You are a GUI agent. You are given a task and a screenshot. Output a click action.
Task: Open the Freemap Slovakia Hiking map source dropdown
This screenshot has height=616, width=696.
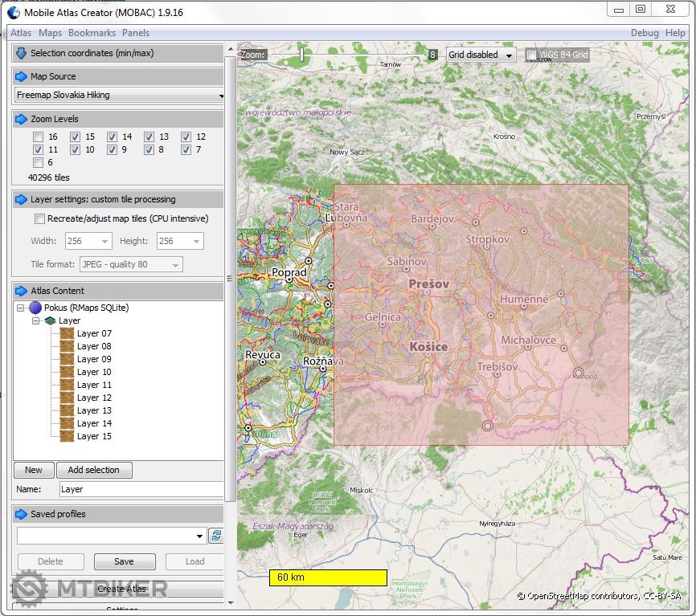(119, 95)
